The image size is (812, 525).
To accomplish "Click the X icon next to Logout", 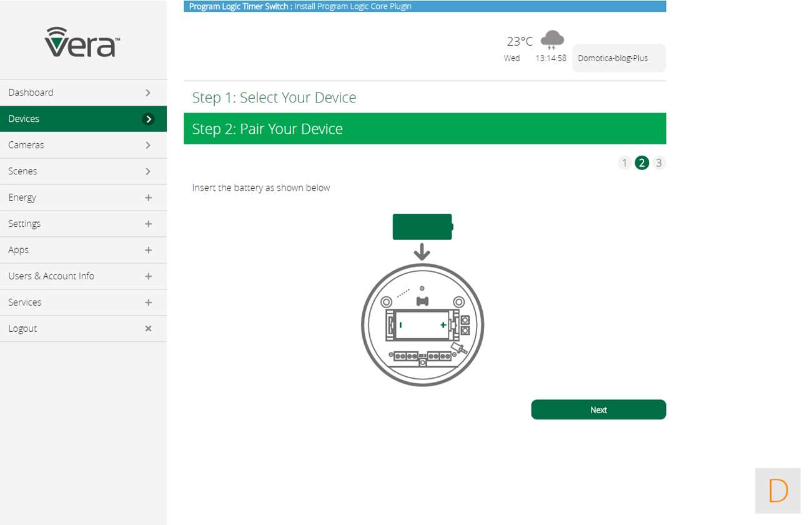I will [148, 329].
